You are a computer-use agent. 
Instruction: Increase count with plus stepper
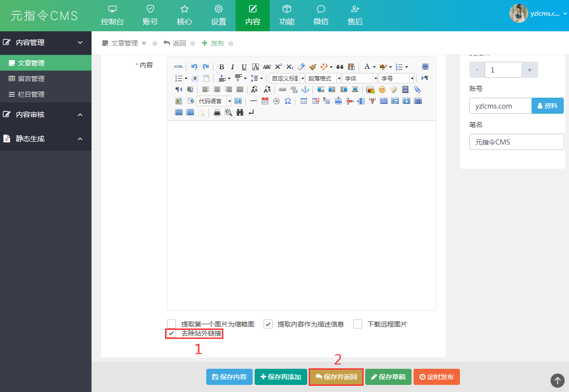click(x=530, y=70)
